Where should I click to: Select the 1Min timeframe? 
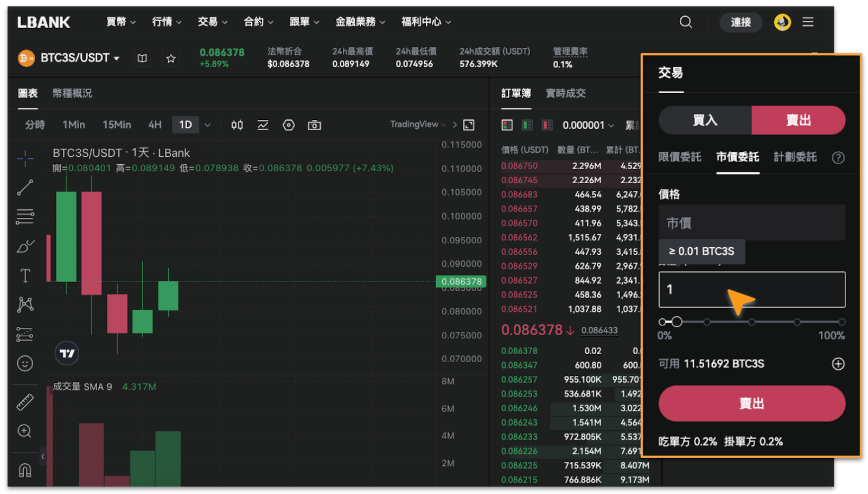(x=74, y=125)
